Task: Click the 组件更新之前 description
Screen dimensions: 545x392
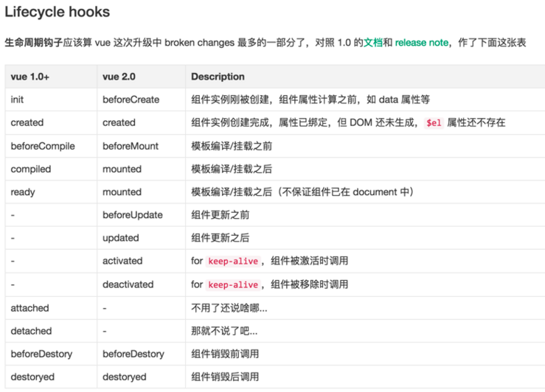Action: 221,215
